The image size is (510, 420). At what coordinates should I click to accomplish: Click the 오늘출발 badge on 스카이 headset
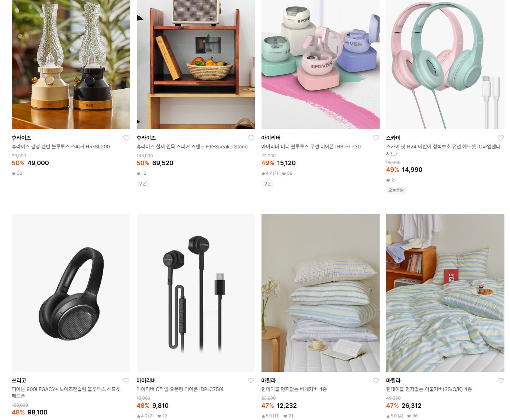pyautogui.click(x=396, y=190)
